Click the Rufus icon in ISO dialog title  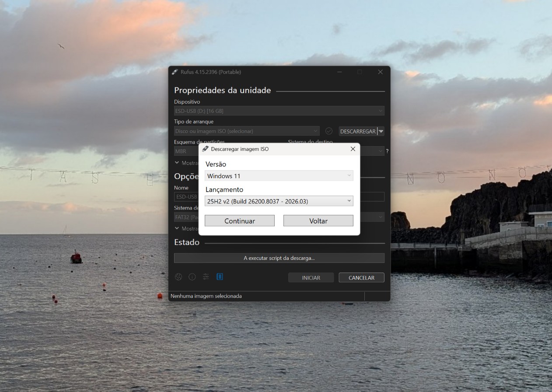(x=205, y=149)
